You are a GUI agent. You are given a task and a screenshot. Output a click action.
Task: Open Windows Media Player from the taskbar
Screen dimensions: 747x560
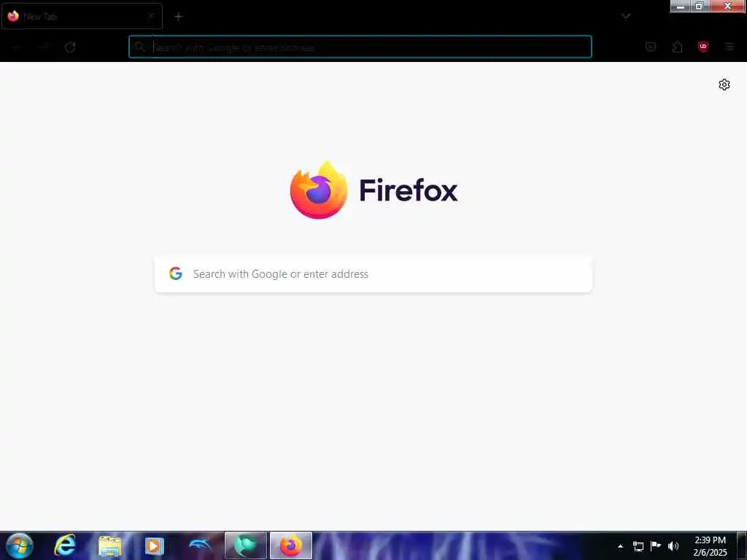pyautogui.click(x=155, y=546)
